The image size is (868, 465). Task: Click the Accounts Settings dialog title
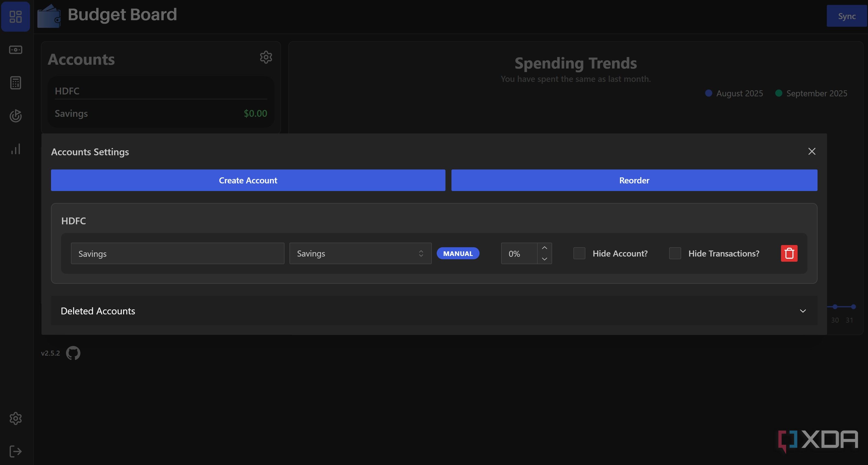point(90,152)
